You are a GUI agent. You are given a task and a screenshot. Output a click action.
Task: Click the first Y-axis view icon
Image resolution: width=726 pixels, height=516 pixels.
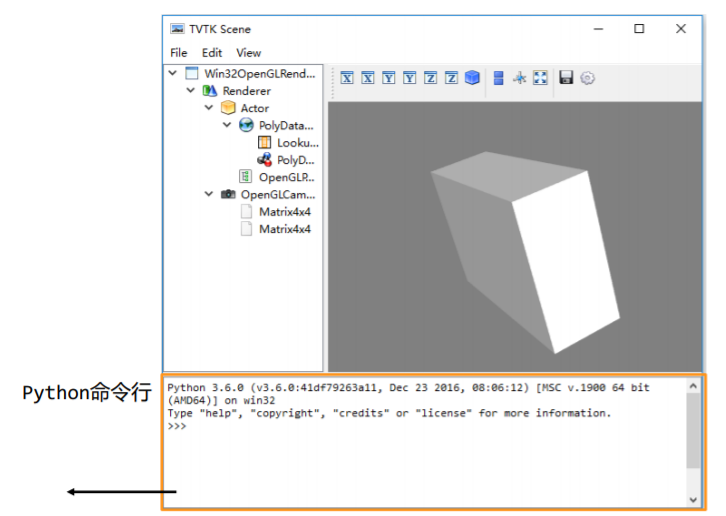pyautogui.click(x=389, y=78)
